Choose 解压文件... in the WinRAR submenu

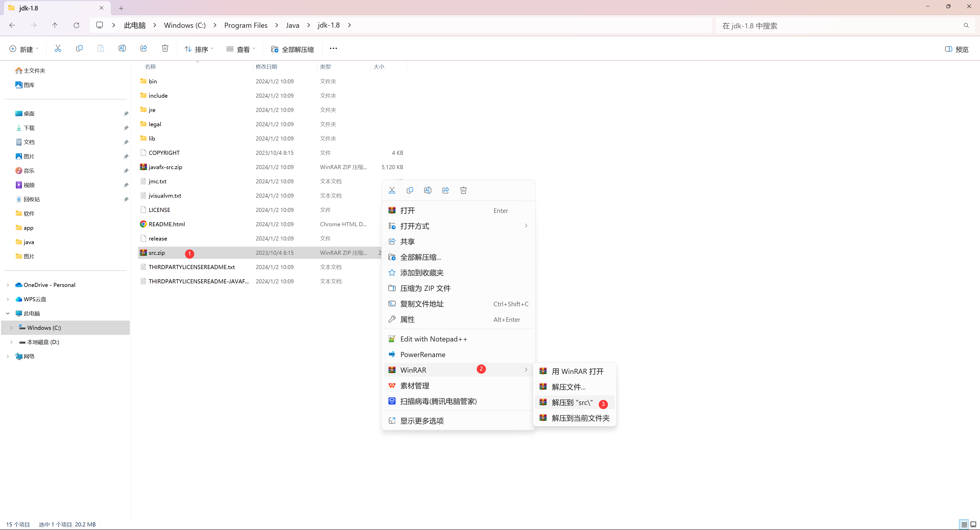574,387
